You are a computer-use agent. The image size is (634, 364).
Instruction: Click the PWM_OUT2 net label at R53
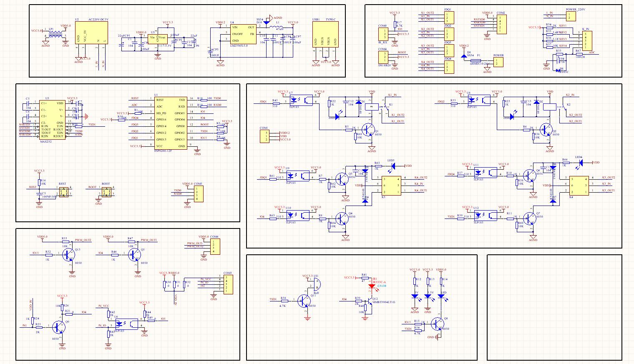point(83,240)
